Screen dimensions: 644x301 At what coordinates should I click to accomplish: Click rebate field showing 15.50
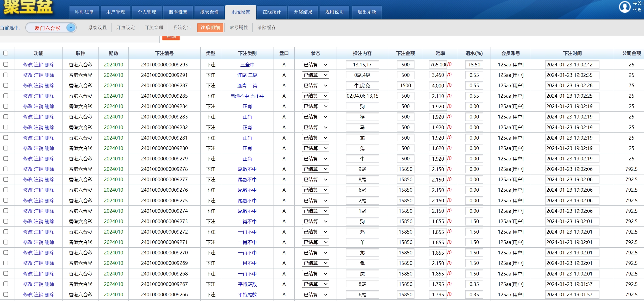coord(474,65)
